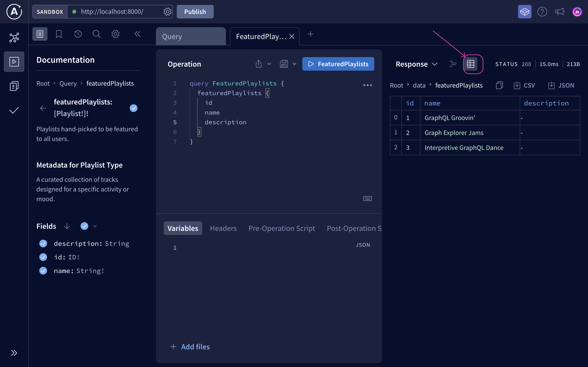Run the FeaturedPlaylists query

(338, 64)
